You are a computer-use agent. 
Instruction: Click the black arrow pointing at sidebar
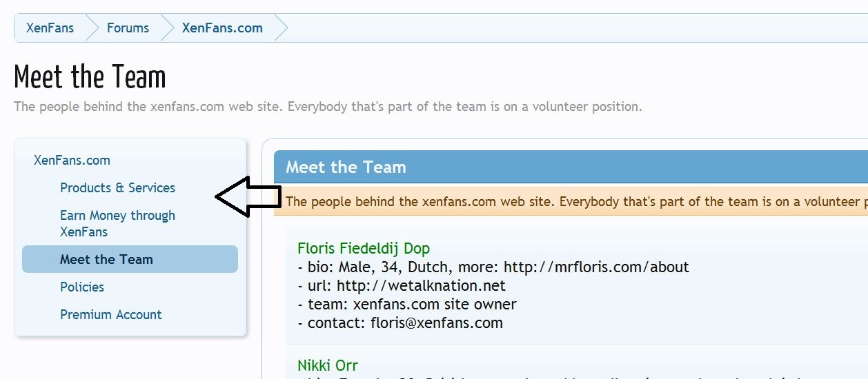click(248, 197)
